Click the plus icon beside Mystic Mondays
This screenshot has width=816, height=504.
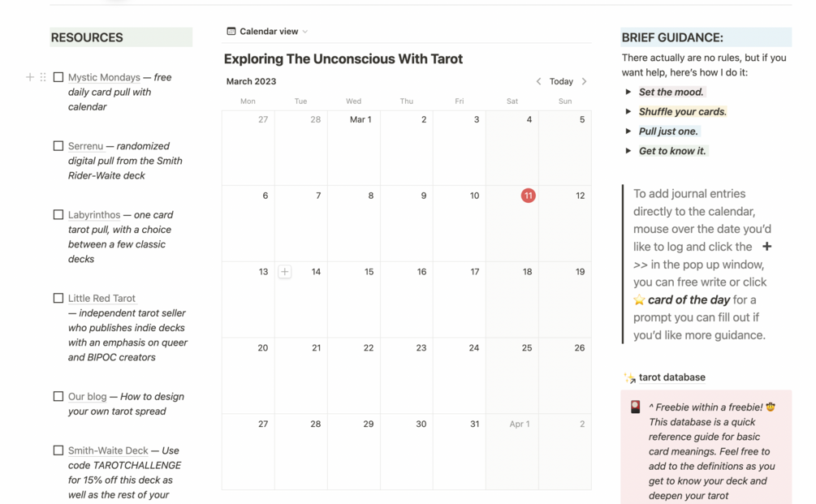click(x=30, y=77)
